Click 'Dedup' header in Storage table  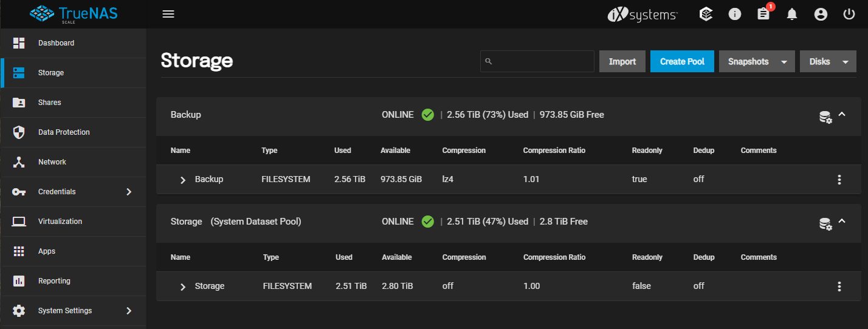[x=704, y=257]
